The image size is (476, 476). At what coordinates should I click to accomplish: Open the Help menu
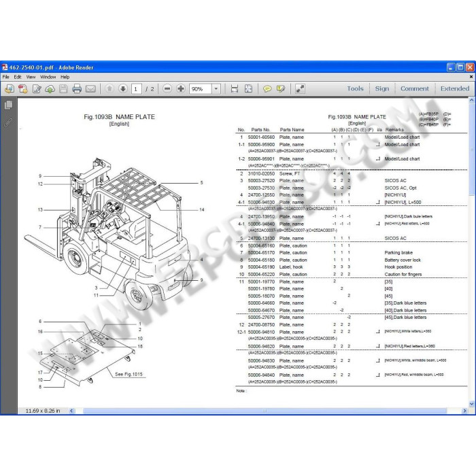(x=65, y=77)
